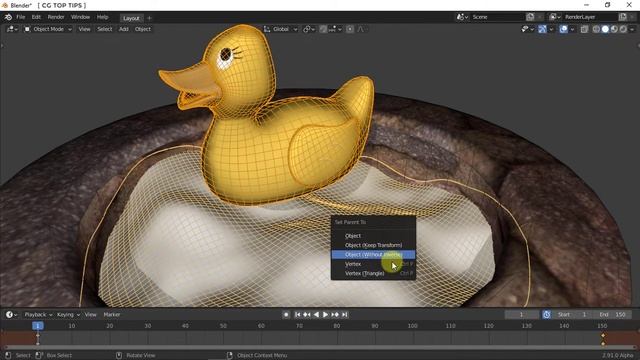Screen dimensions: 640x360
Task: Add a new workspace with plus icon
Action: 149,18
